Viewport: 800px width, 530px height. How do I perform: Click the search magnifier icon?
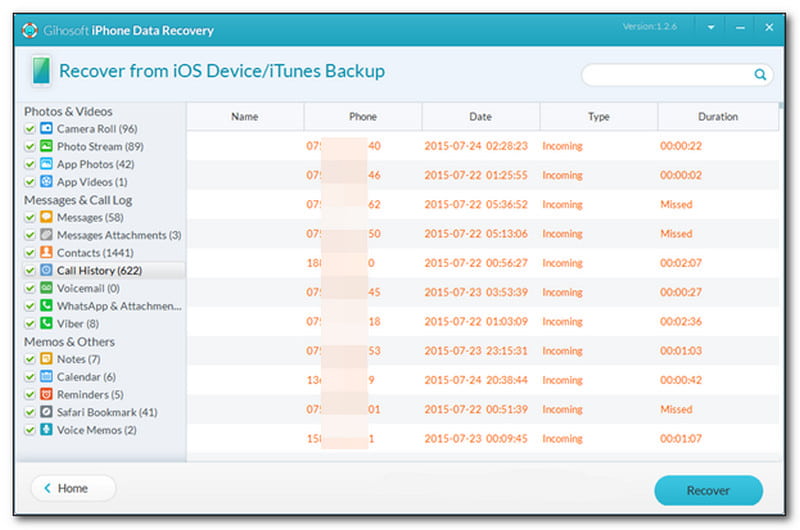coord(760,74)
